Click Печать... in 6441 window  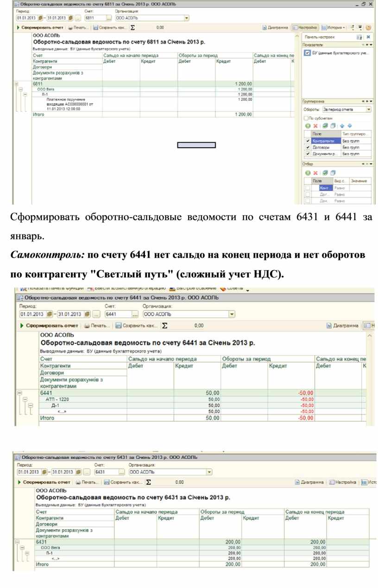(x=97, y=326)
